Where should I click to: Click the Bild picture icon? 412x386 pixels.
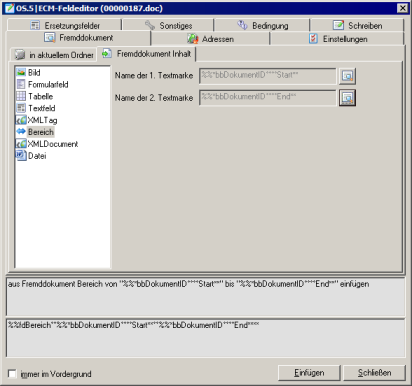coord(21,72)
